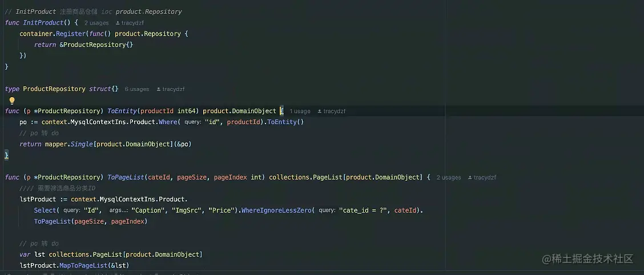Click the "&lst" argument
Screen dimensions: 644x275
point(118,265)
